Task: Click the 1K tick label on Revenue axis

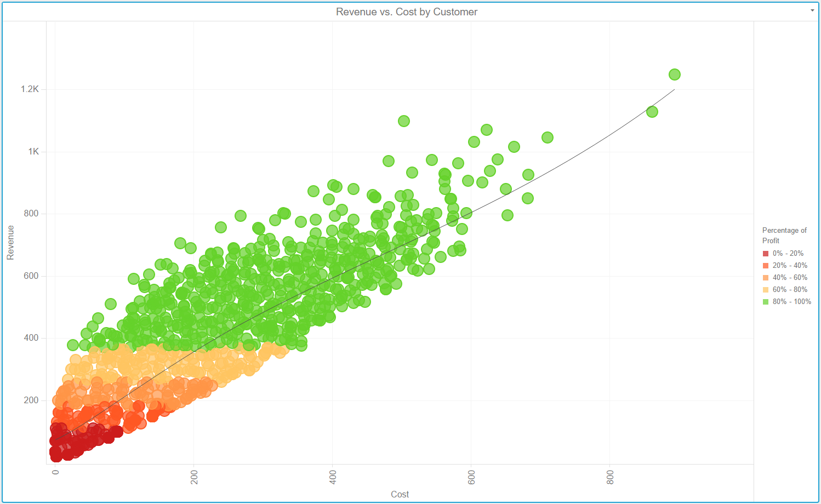Action: pyautogui.click(x=33, y=152)
